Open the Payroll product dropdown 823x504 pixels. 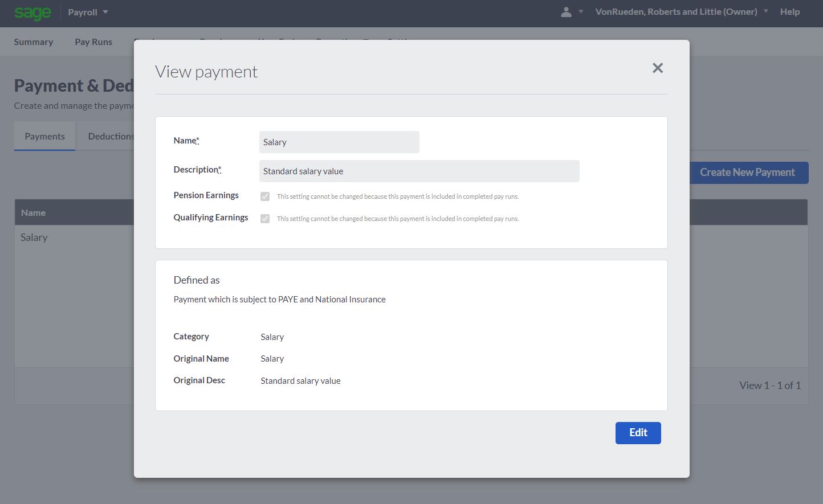coord(88,12)
